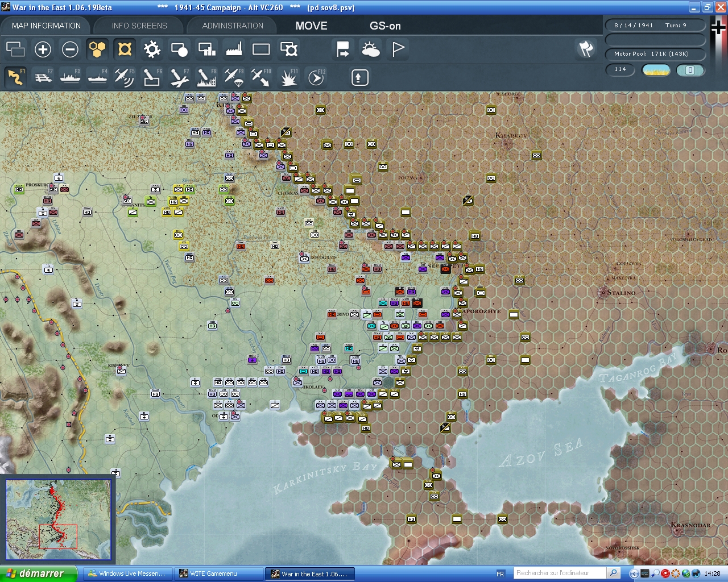This screenshot has width=728, height=582.
Task: Toggle the yellow hex grid display
Action: (x=97, y=49)
